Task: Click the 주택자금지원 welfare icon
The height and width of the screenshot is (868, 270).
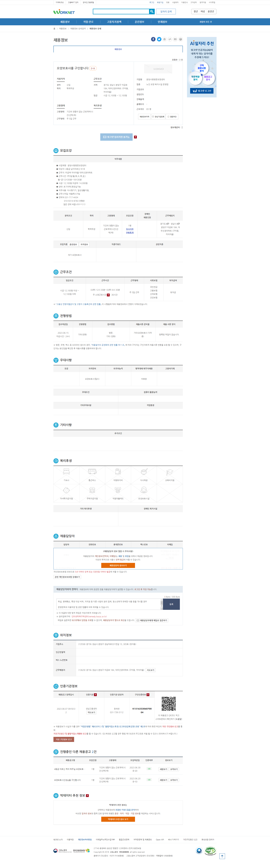Action: click(x=92, y=490)
